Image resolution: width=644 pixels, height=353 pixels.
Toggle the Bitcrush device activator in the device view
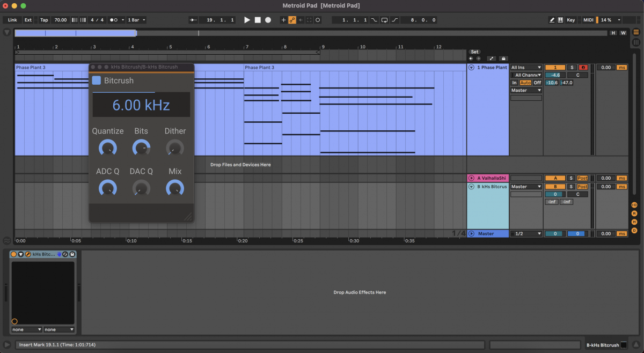tap(14, 254)
